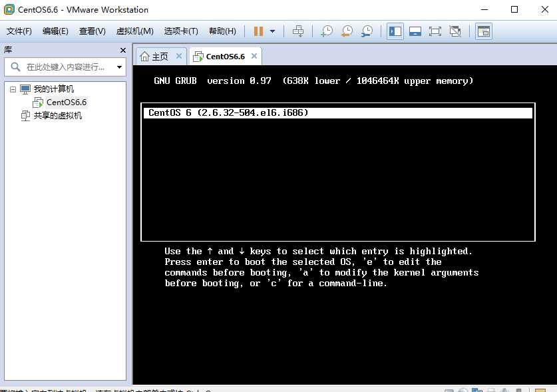Open the 选项卡(T) menu
Image resolution: width=557 pixels, height=392 pixels.
(x=181, y=31)
